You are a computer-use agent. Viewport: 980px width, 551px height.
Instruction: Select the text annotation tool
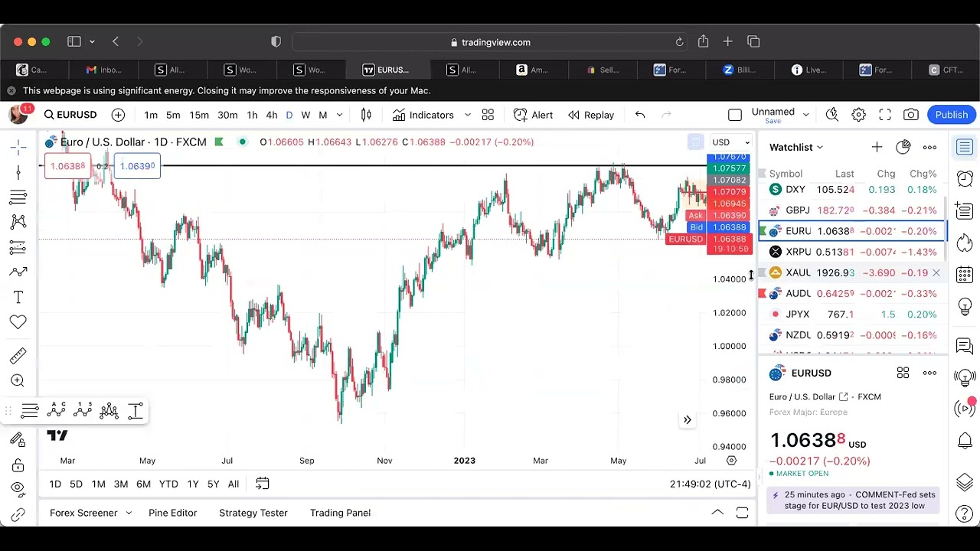[18, 297]
